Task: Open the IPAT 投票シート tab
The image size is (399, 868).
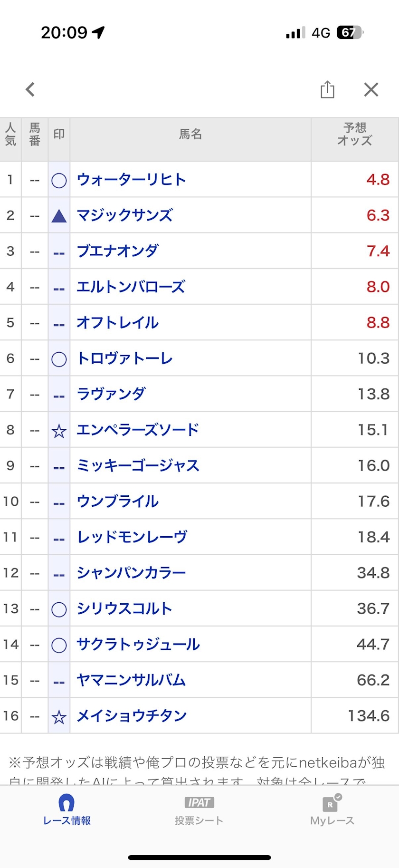Action: (199, 810)
